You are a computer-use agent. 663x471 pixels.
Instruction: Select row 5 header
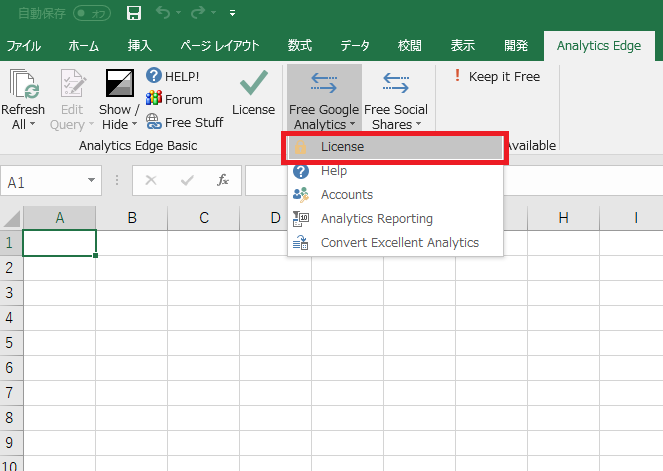point(11,342)
